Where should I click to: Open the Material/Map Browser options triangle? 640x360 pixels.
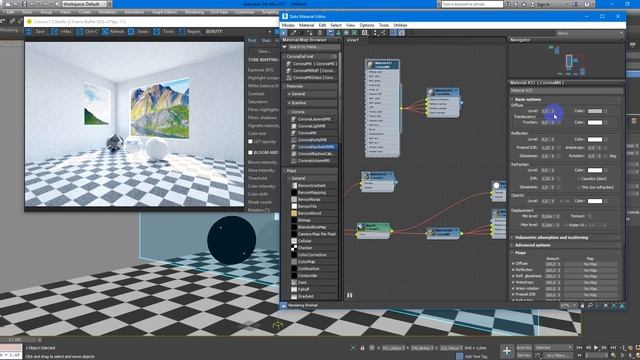click(x=284, y=47)
